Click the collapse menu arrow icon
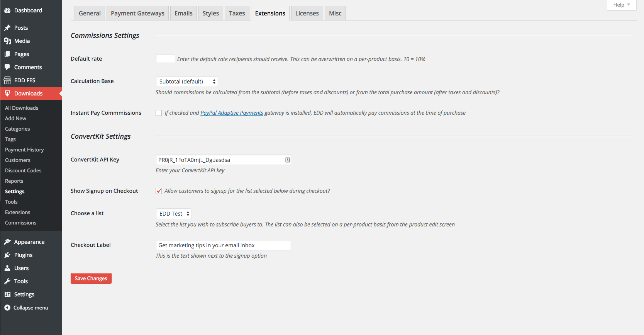644x335 pixels. pos(7,308)
